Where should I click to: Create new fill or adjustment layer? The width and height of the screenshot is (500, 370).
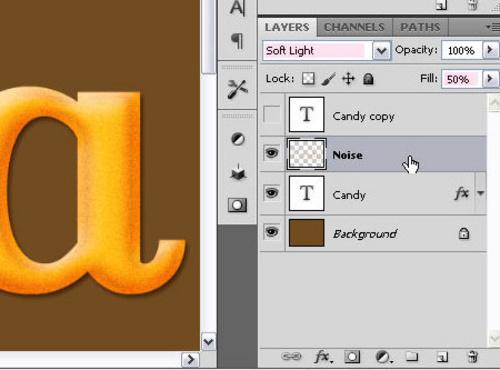click(383, 357)
